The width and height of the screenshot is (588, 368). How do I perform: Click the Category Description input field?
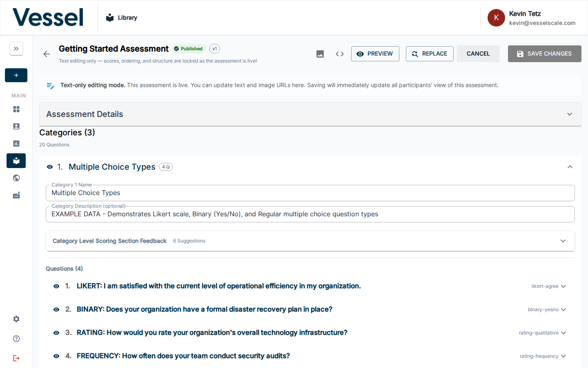310,214
